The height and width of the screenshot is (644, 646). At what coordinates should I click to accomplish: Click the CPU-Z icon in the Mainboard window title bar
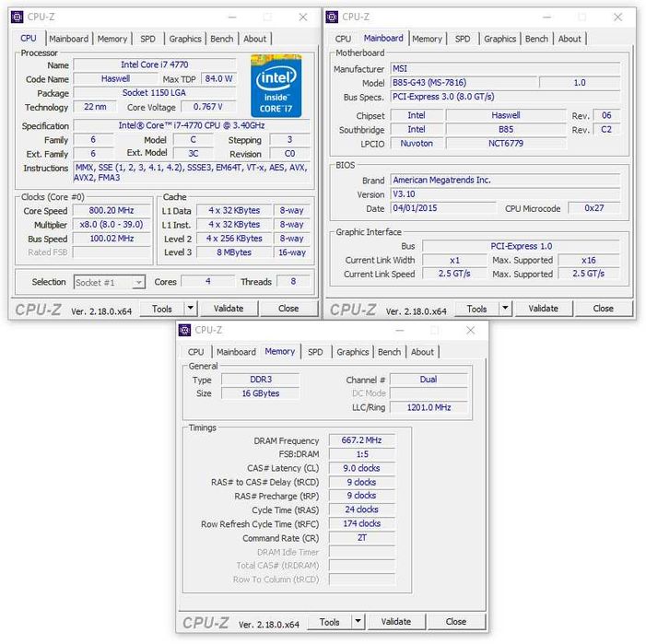pos(332,17)
